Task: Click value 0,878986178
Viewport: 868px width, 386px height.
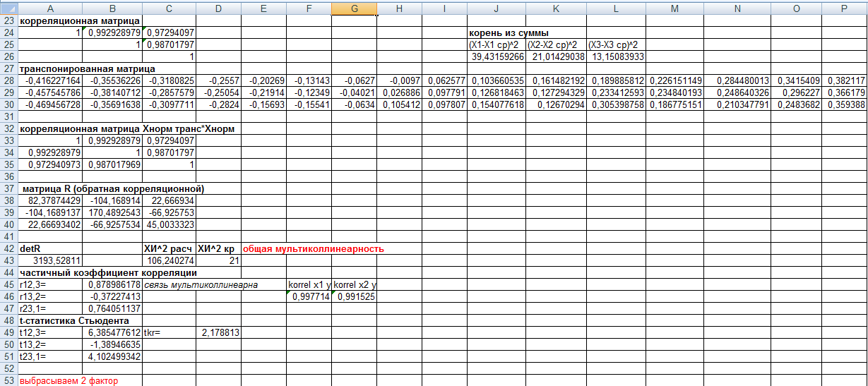Action: pyautogui.click(x=112, y=285)
